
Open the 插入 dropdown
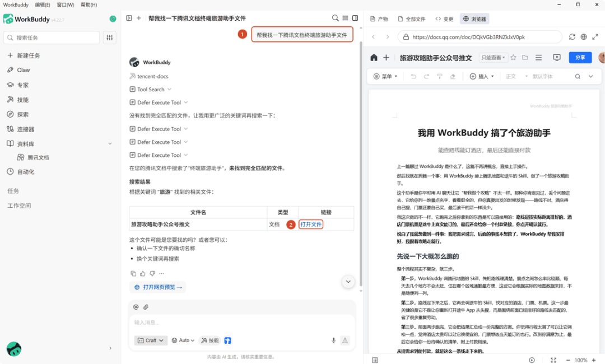(482, 76)
